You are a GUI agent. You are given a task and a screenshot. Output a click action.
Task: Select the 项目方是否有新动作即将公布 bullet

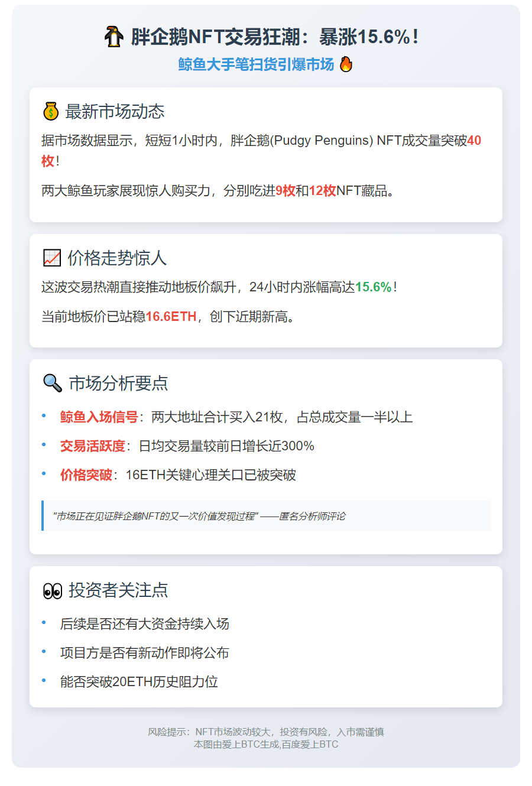click(144, 653)
